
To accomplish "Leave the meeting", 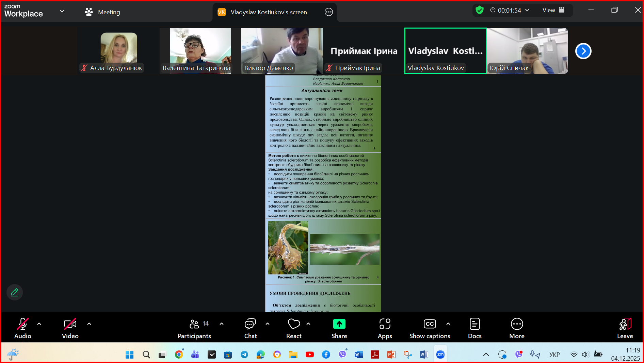I will [625, 328].
